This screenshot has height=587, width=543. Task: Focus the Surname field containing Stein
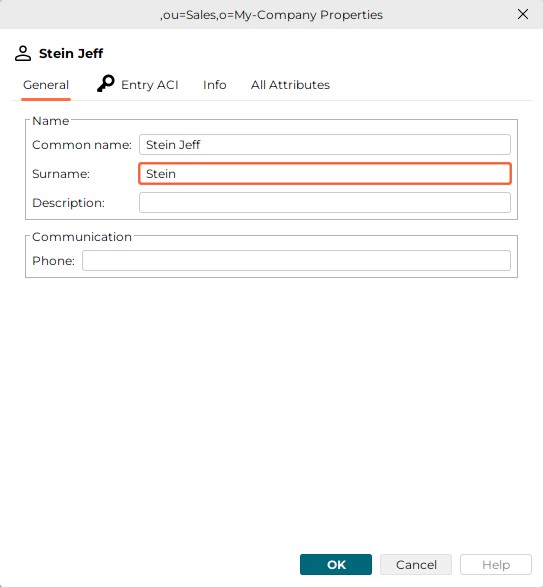coord(325,174)
